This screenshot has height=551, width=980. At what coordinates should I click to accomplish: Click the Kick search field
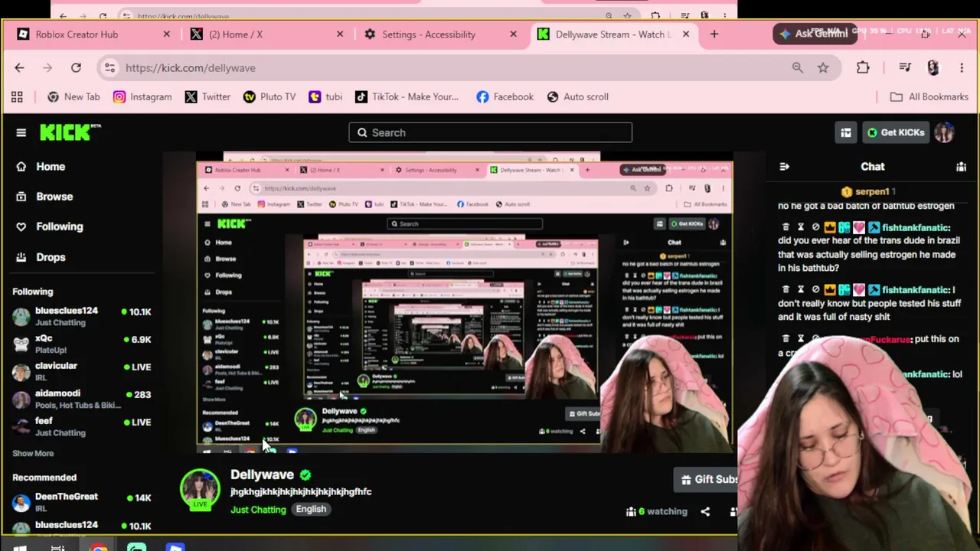(x=490, y=132)
